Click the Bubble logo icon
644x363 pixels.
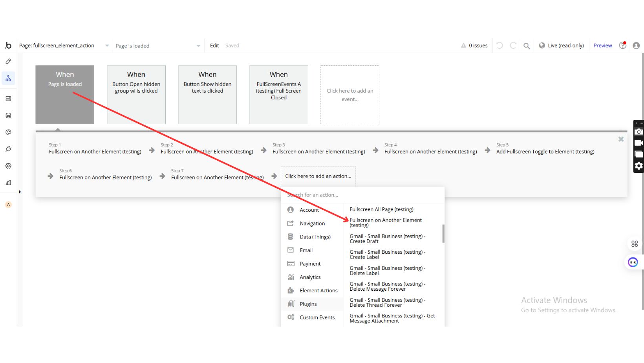coord(8,46)
